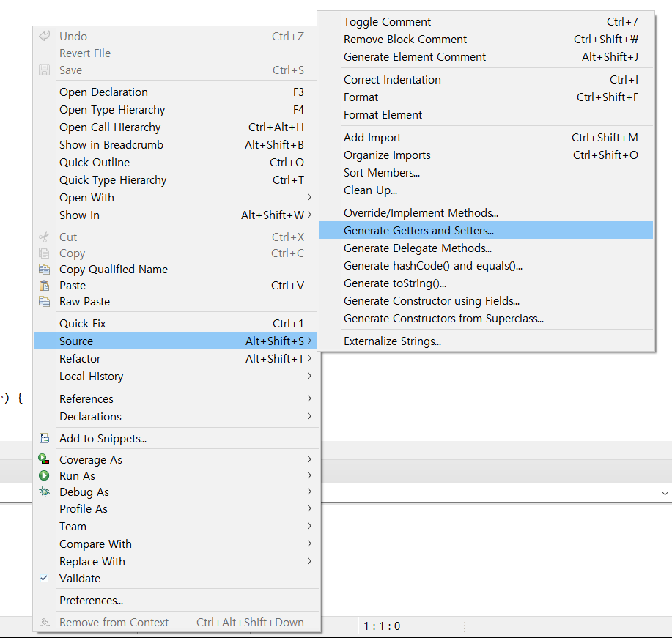Choose Quick Outline
Viewport: 672px width, 638px height.
[x=176, y=163]
